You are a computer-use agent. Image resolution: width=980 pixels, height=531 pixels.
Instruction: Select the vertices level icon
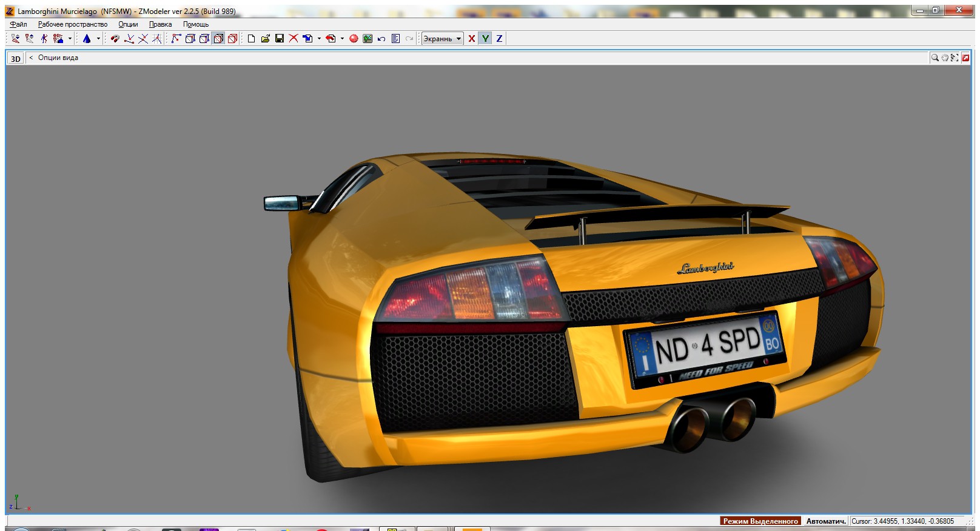[129, 38]
